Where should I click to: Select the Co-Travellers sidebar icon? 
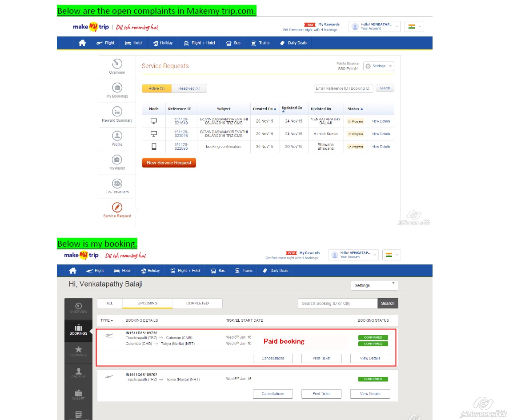click(x=117, y=184)
